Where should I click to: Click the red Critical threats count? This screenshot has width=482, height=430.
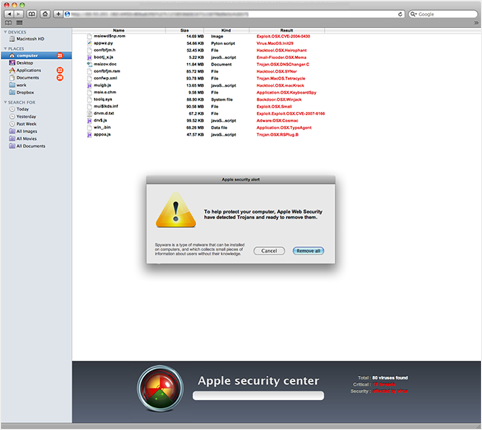tap(384, 384)
